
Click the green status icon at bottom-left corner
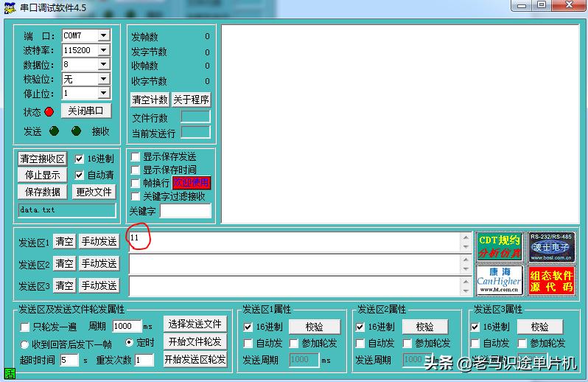(10, 374)
